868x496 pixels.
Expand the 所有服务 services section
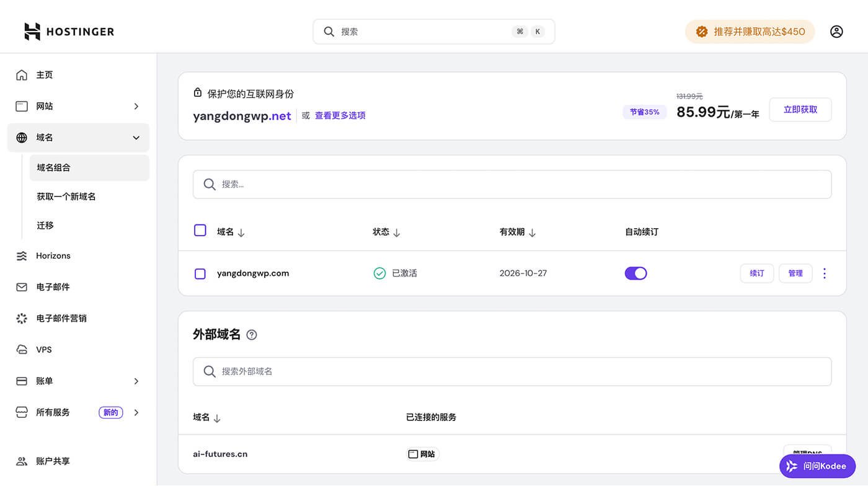pos(136,412)
